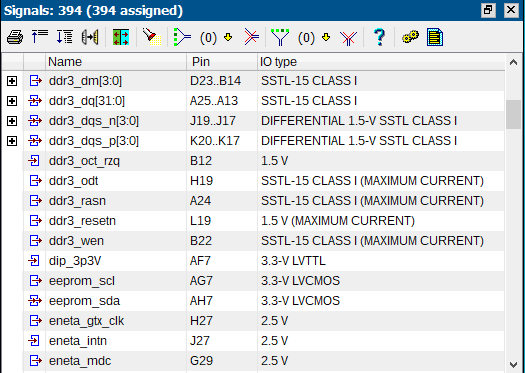This screenshot has width=525, height=373.
Task: Click the printer icon in the toolbar
Action: [x=15, y=37]
